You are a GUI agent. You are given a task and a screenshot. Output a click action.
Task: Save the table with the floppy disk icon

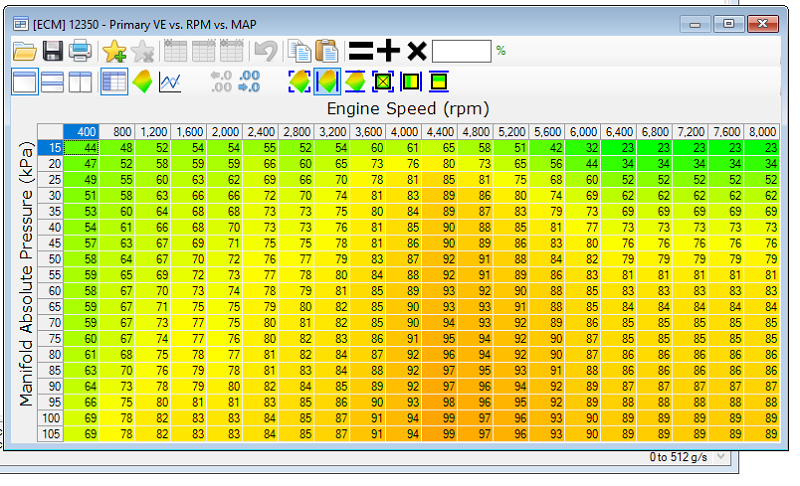pyautogui.click(x=52, y=52)
